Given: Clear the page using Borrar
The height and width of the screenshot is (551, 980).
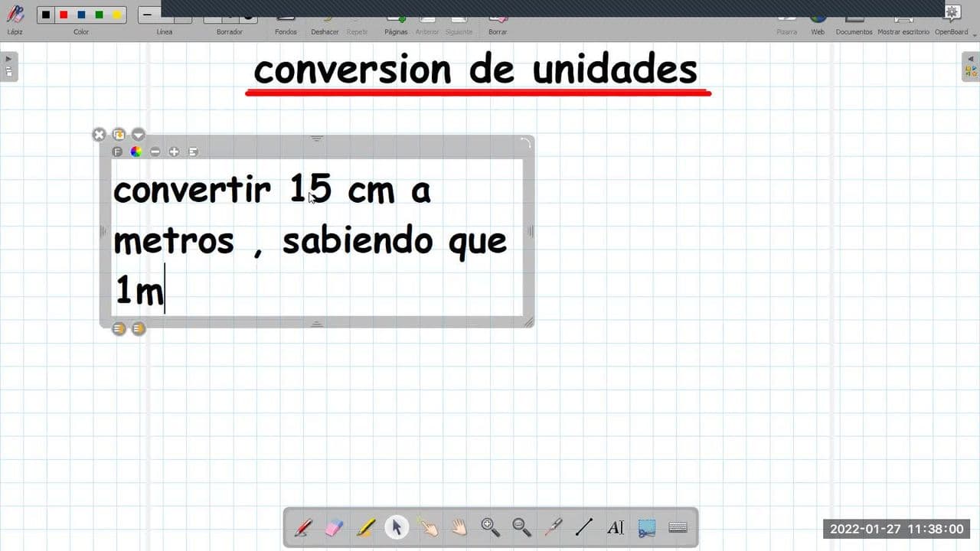Looking at the screenshot, I should (x=498, y=19).
